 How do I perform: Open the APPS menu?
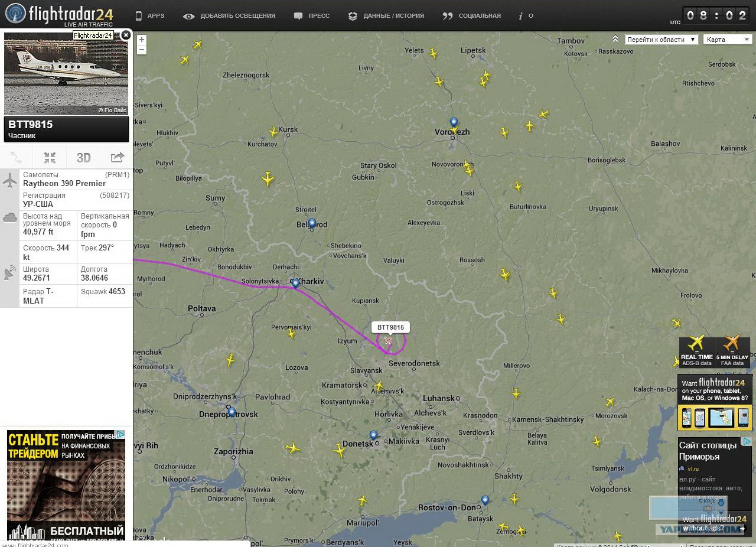(149, 16)
